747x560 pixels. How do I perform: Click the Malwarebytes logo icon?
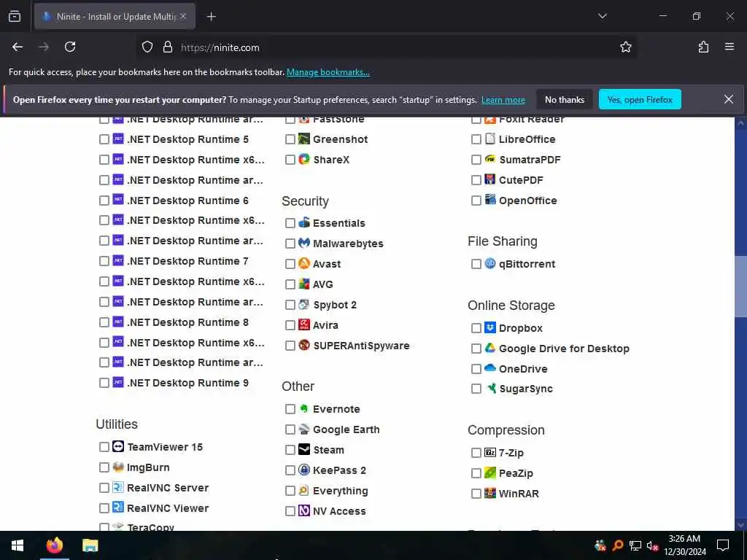point(304,243)
